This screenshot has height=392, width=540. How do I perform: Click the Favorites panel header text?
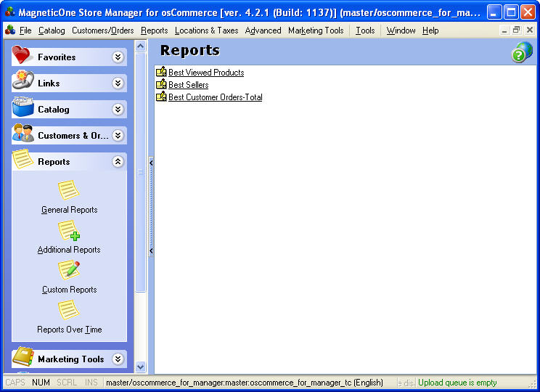tap(57, 57)
